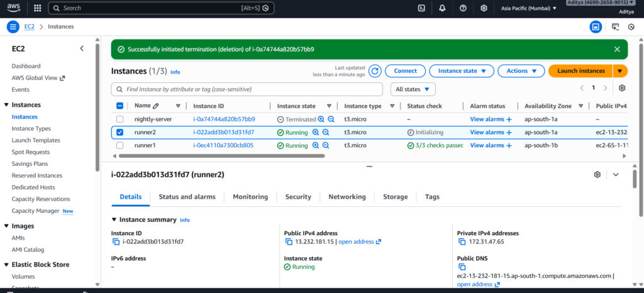The width and height of the screenshot is (644, 293).
Task: Copy the public IPv4 address
Action: (x=288, y=241)
